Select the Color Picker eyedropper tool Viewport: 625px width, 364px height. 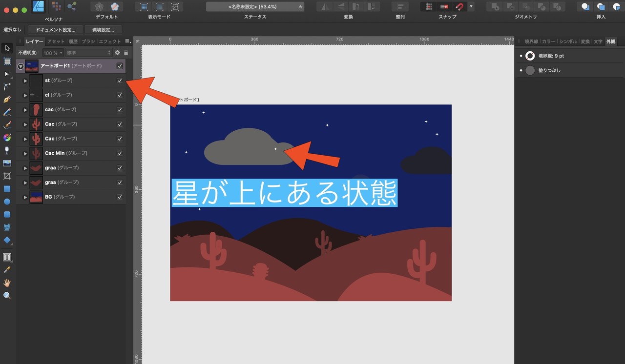(x=7, y=270)
